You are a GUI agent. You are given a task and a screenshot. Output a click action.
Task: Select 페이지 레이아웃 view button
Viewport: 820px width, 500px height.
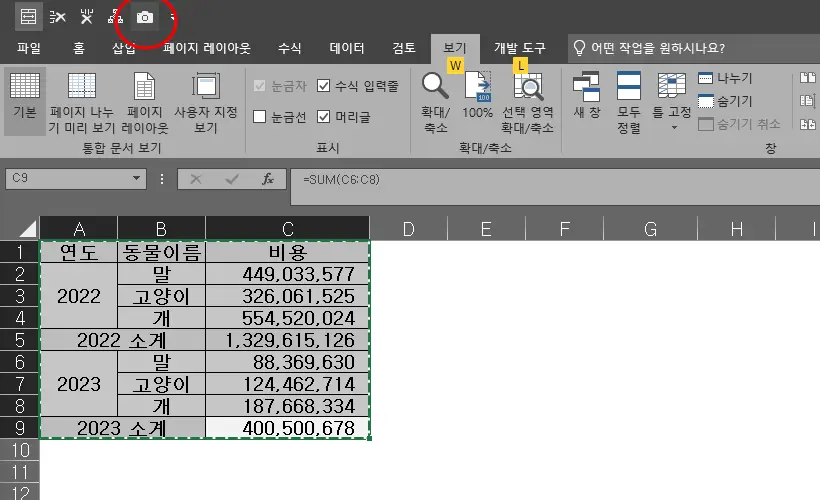[145, 103]
